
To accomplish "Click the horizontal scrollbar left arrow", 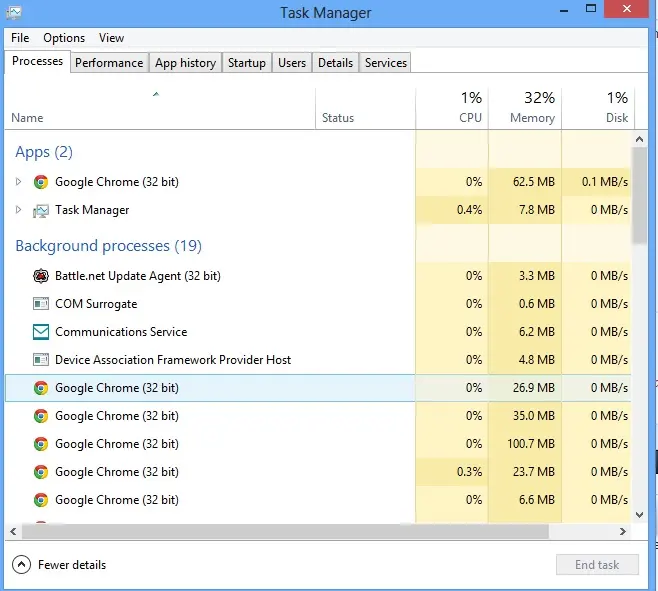I will tap(13, 531).
